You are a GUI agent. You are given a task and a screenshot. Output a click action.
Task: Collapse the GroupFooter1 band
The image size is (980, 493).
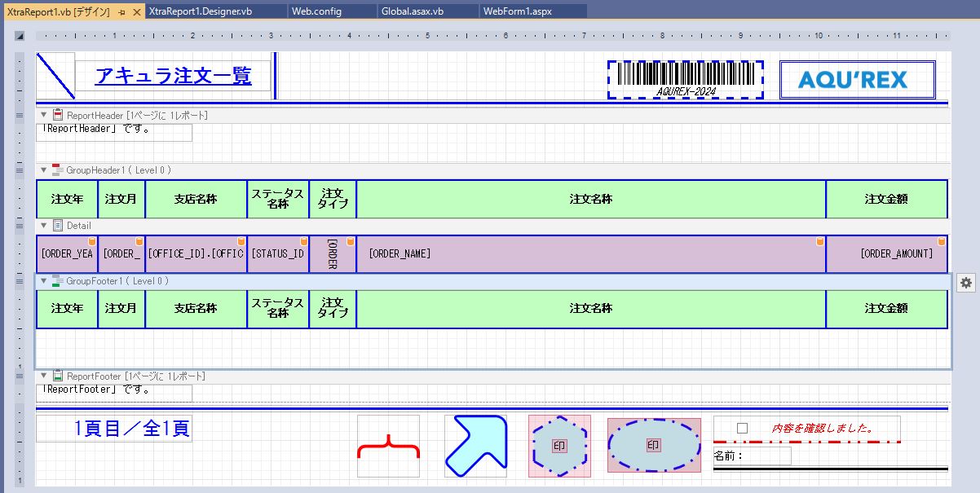44,281
